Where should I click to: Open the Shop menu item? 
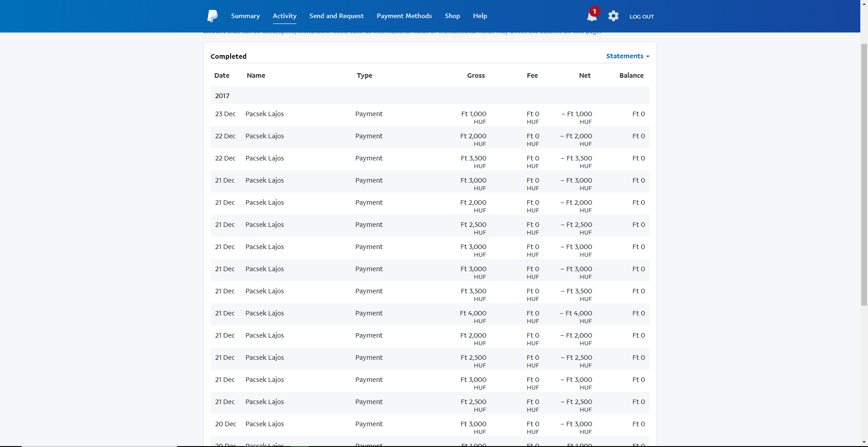coord(453,16)
